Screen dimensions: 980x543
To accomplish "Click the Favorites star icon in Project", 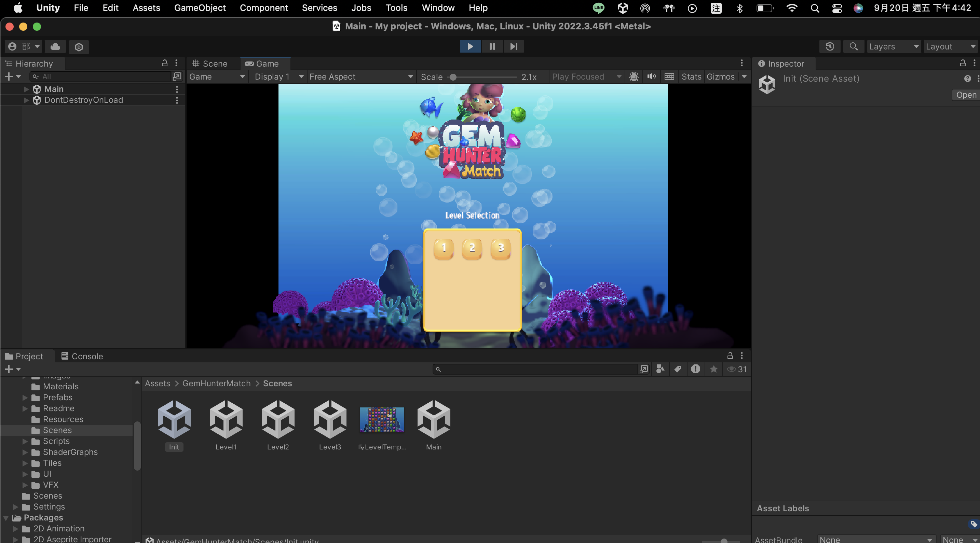I will [714, 369].
